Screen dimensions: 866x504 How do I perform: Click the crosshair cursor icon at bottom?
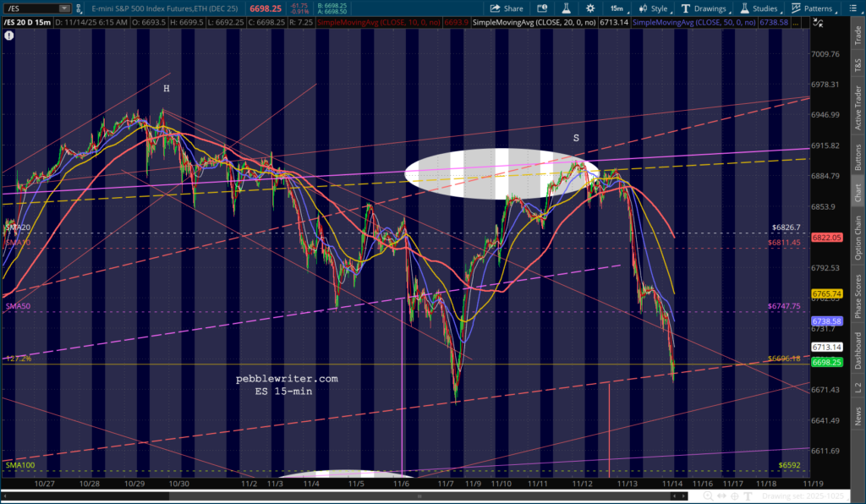(735, 496)
